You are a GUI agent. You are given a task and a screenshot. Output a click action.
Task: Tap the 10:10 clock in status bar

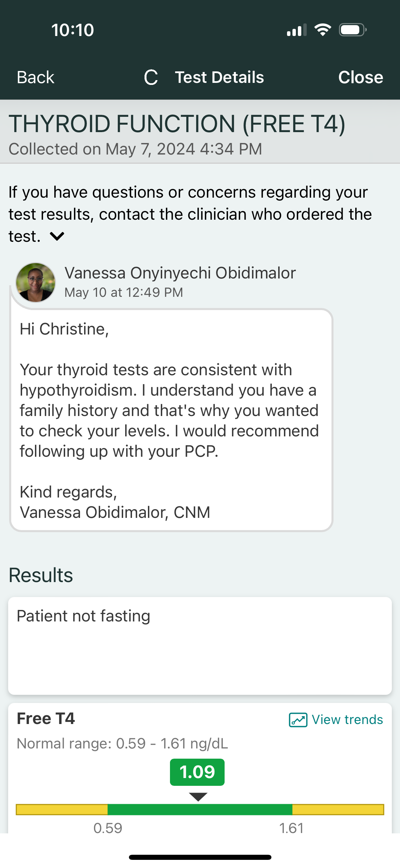tap(73, 30)
